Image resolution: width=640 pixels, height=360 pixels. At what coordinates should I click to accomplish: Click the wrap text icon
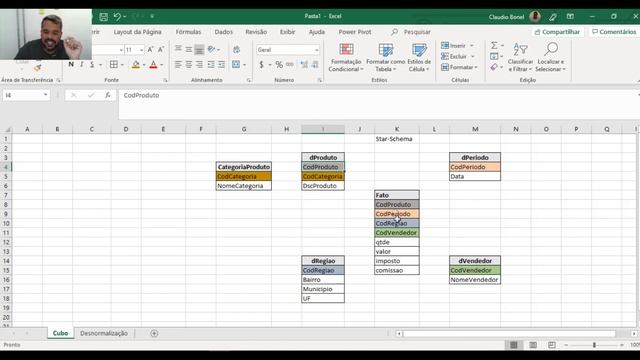tap(236, 49)
